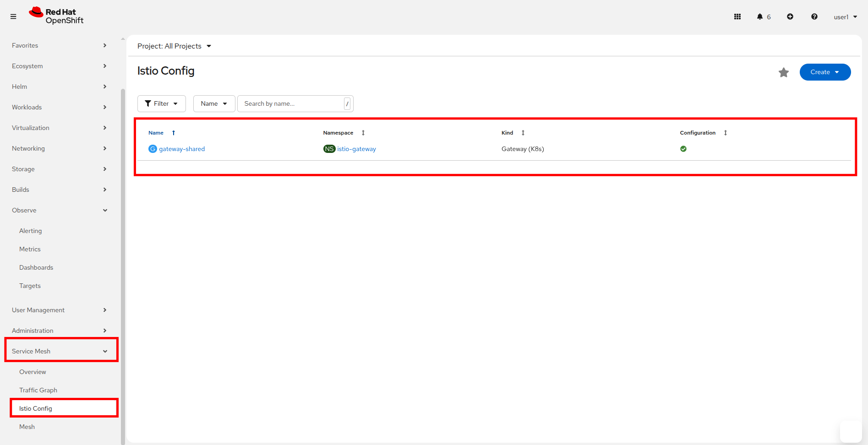Click the Red Hat OpenShift logo
The width and height of the screenshot is (868, 445).
coord(56,16)
